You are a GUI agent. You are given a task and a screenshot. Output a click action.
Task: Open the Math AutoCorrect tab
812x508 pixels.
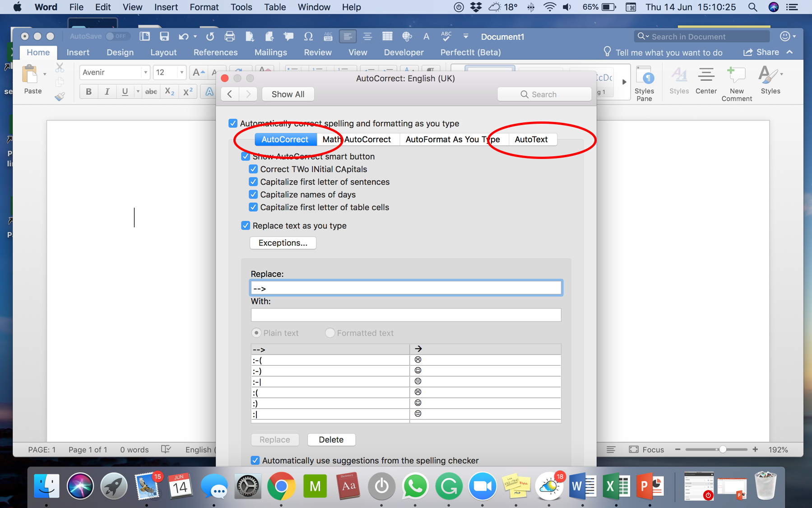(357, 140)
